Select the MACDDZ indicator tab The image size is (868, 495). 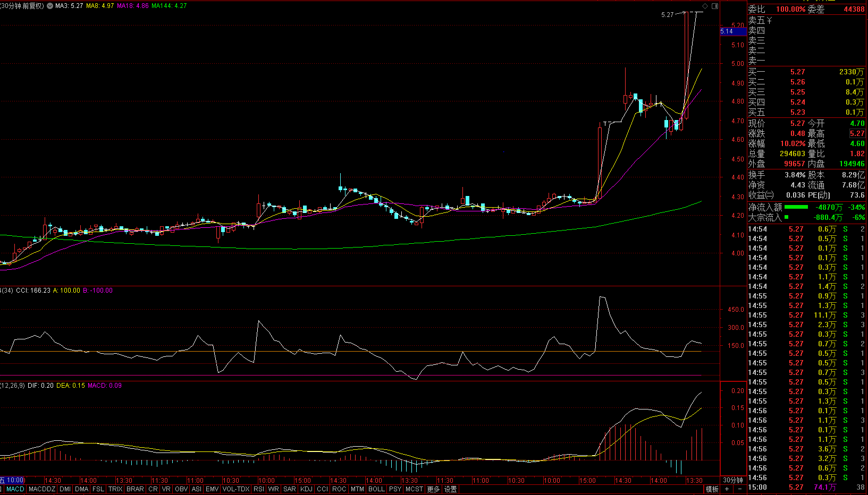(42, 489)
